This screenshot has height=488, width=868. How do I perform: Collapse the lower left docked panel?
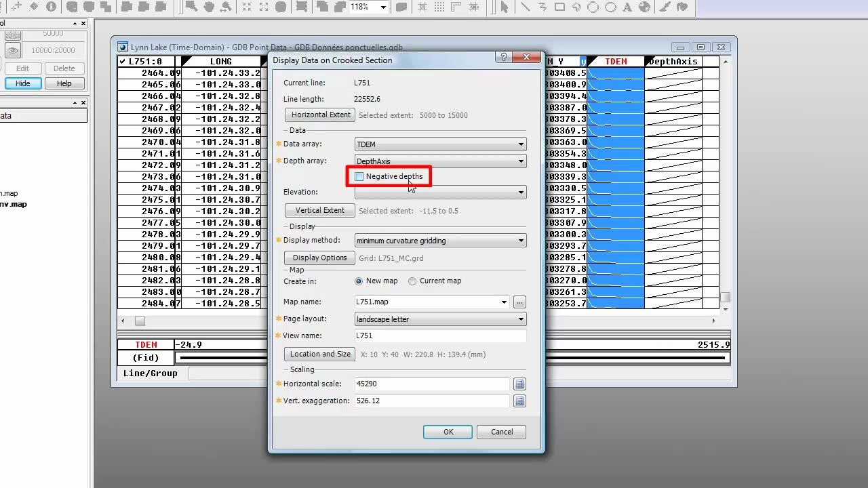click(x=75, y=102)
